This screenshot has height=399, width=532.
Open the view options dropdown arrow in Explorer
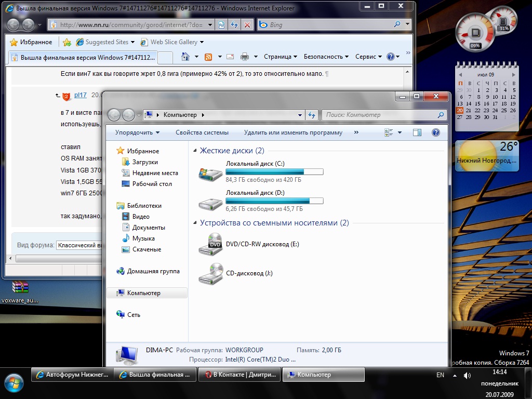point(400,132)
